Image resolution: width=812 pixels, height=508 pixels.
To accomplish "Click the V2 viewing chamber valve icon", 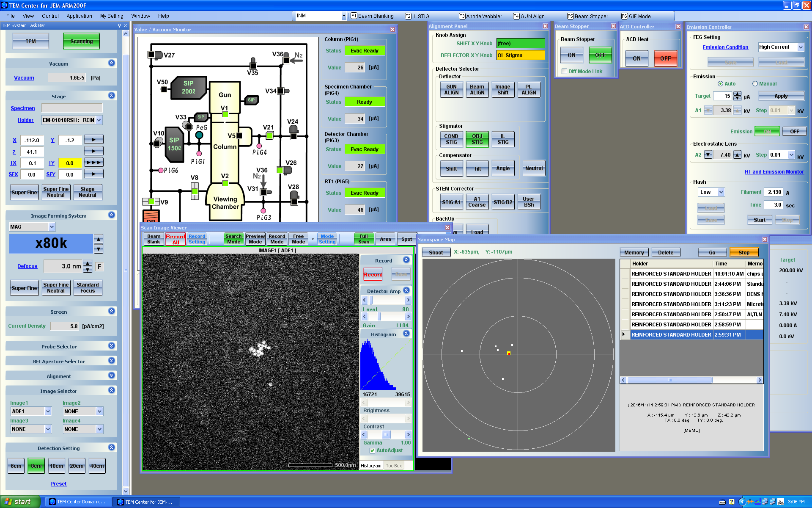I will pos(225,183).
